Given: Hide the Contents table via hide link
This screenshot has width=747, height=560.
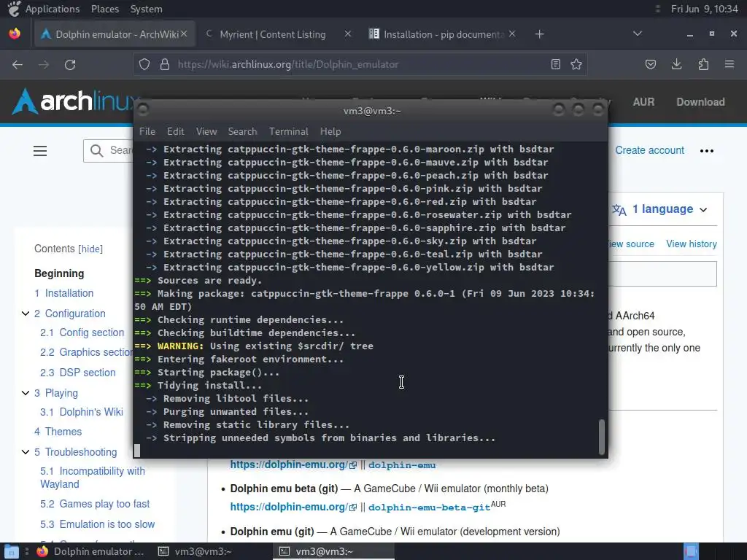Looking at the screenshot, I should point(90,249).
